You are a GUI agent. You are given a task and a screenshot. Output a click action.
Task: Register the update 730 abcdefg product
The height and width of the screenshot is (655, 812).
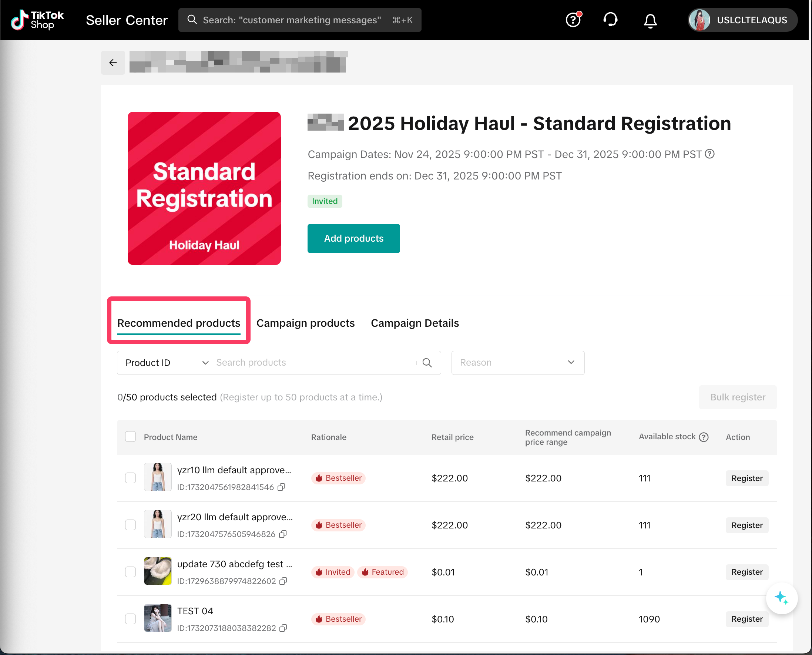[x=746, y=572]
